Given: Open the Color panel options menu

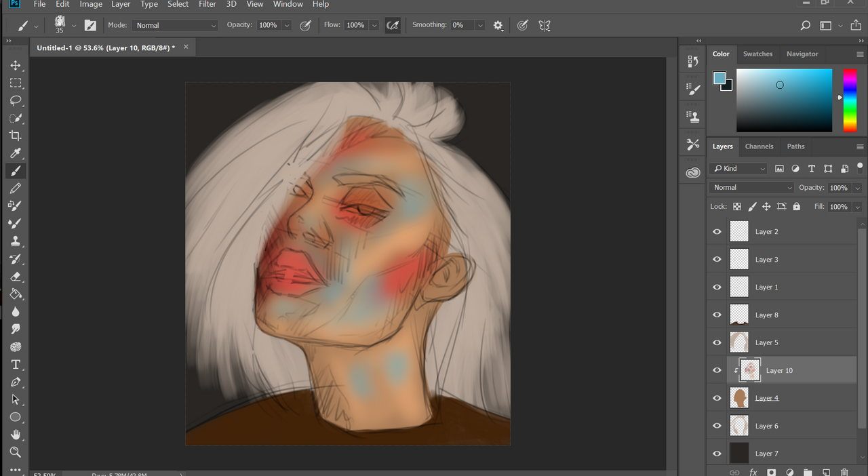Looking at the screenshot, I should pyautogui.click(x=860, y=54).
